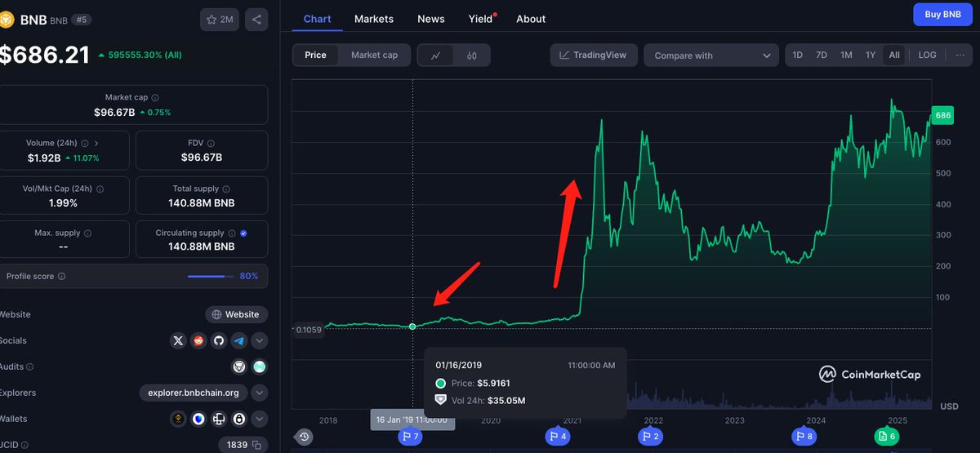
Task: Copy the UCID 1839 value
Action: 256,445
